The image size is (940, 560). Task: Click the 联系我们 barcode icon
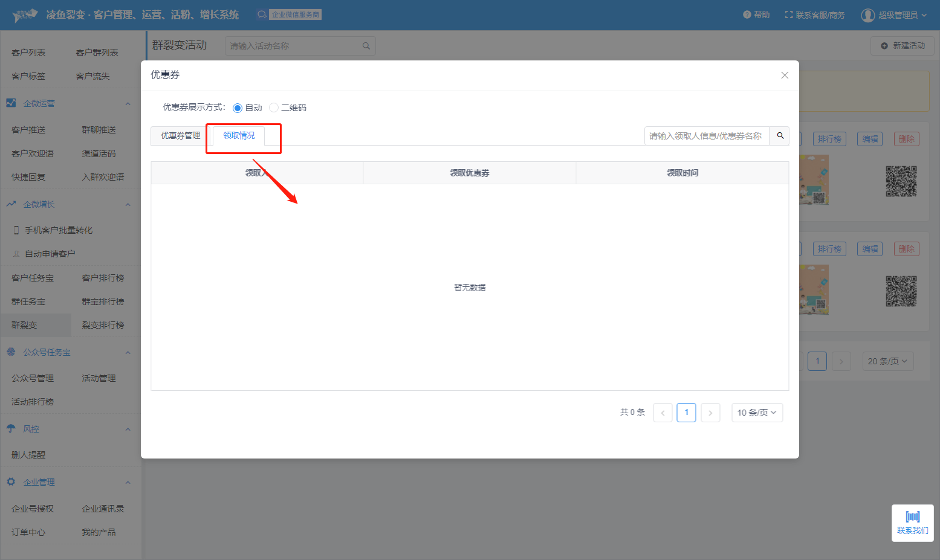pos(912,517)
